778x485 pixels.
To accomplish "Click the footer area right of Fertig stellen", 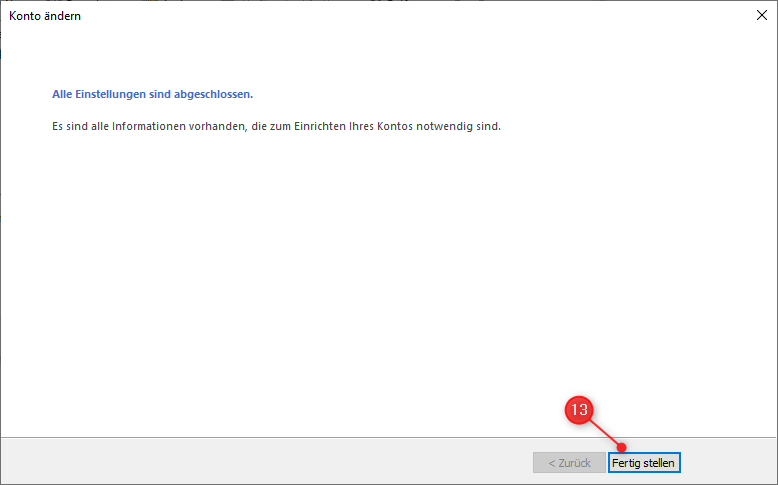I will (x=728, y=462).
